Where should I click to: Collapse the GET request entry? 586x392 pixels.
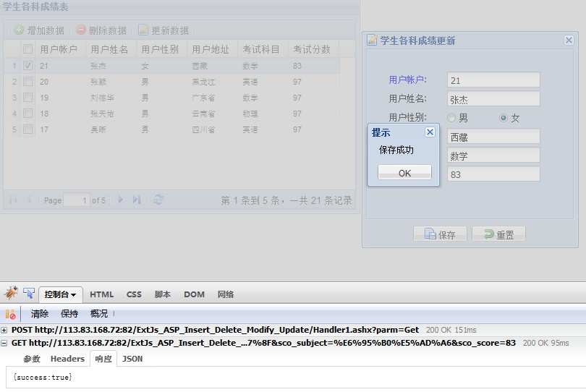pyautogui.click(x=4, y=343)
